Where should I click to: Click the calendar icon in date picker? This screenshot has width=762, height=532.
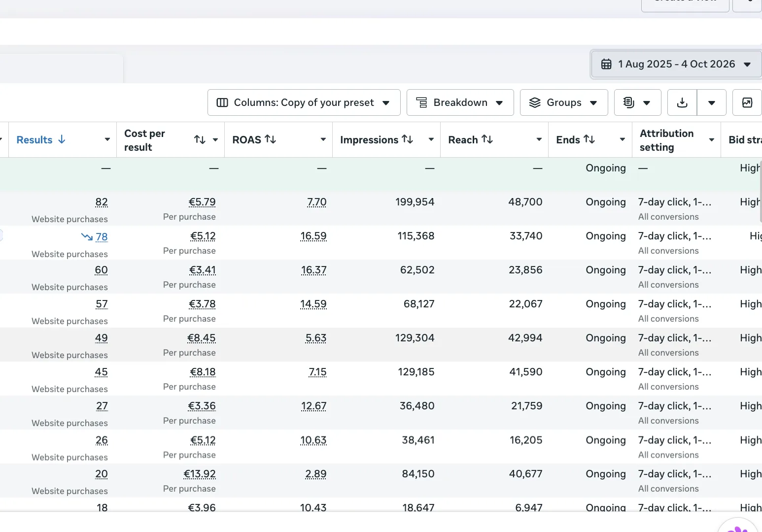606,64
